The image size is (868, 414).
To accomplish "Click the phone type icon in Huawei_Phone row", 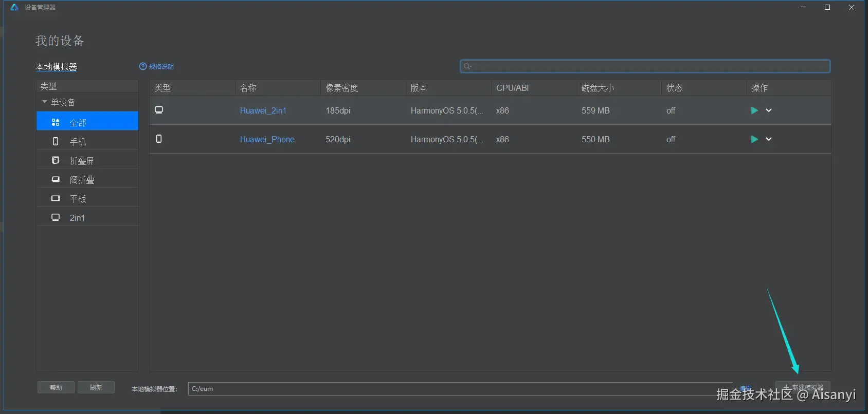I will 159,139.
